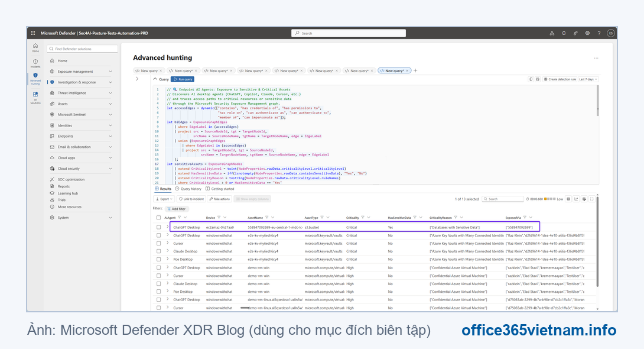Image resolution: width=644 pixels, height=349 pixels.
Task: Tick checkbox for ChatGPT Desktop ec2amaz-0n27aa9 row
Action: (x=158, y=227)
